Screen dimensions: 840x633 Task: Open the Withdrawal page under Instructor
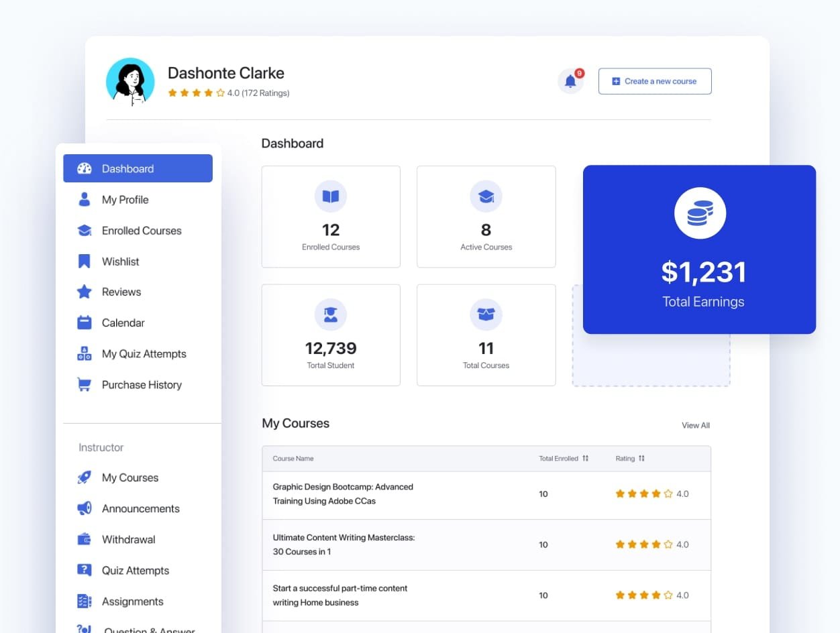(128, 540)
